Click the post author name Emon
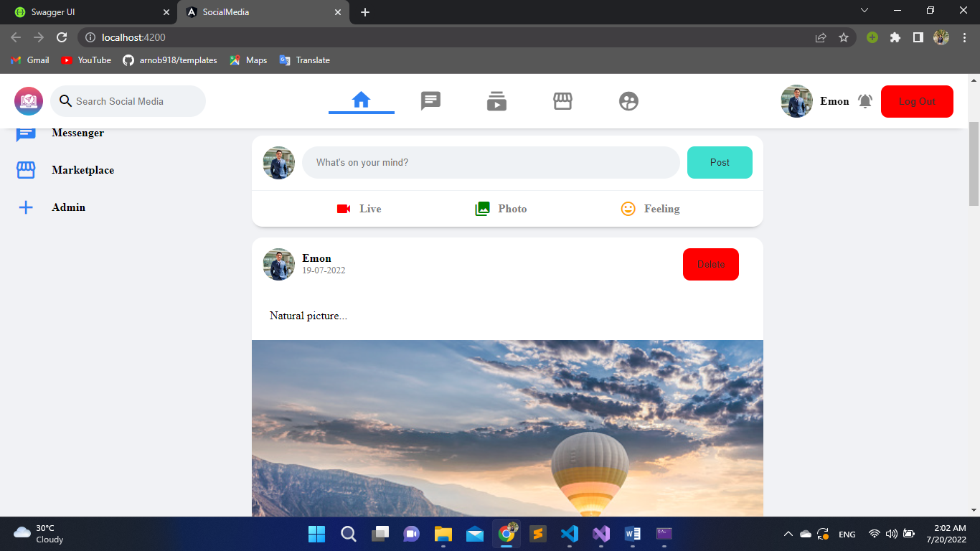The image size is (980, 551). pyautogui.click(x=316, y=258)
